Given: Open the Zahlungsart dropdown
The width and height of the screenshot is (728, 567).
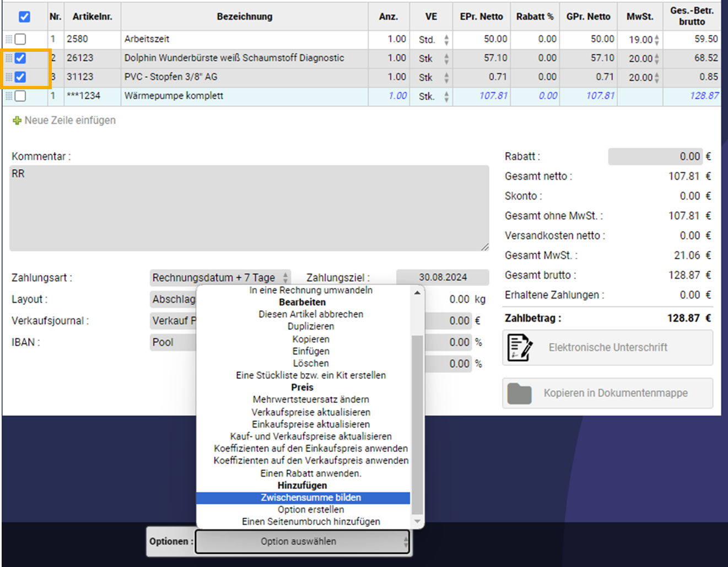Looking at the screenshot, I should (220, 278).
